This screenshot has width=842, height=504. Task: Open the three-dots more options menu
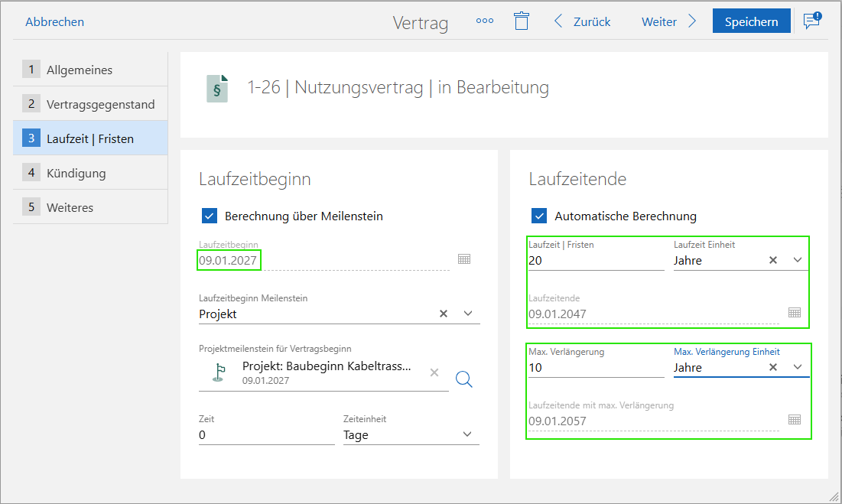[484, 21]
